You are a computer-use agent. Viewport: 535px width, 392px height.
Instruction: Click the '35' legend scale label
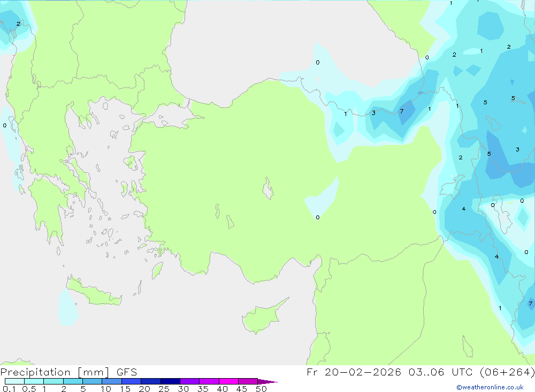click(203, 389)
